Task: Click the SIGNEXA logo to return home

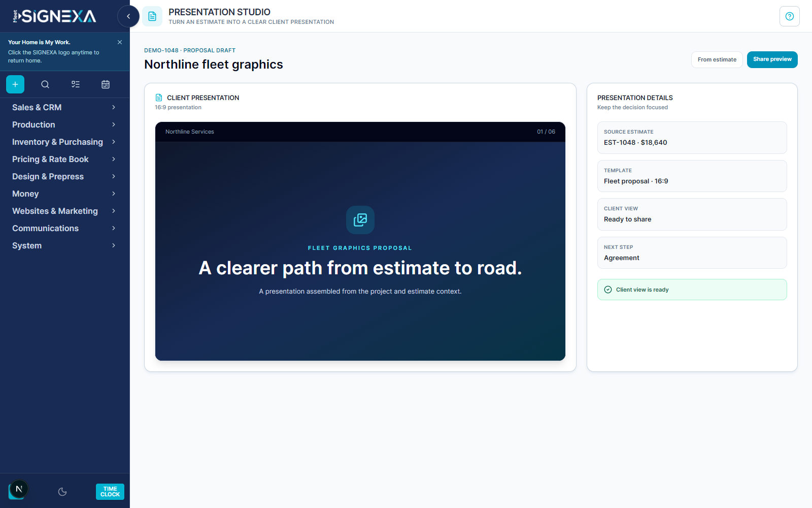Action: 54,16
